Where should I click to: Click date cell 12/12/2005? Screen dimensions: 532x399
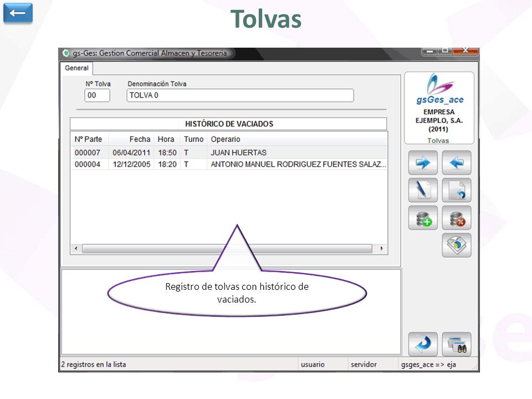point(131,164)
